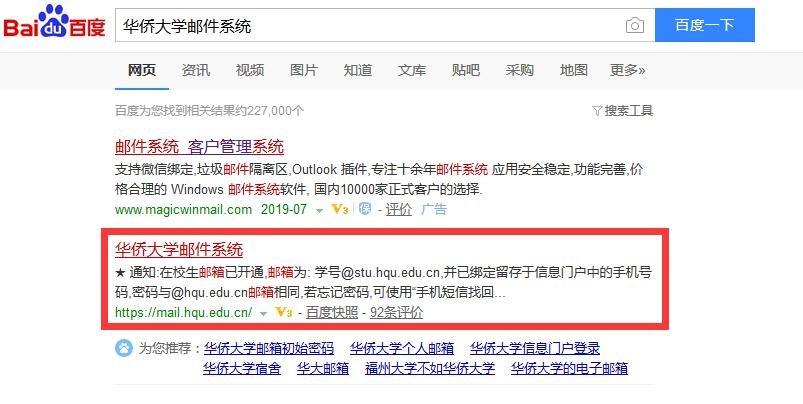803x404 pixels.
Task: Open the 92条评价 reviews link
Action: tap(396, 312)
